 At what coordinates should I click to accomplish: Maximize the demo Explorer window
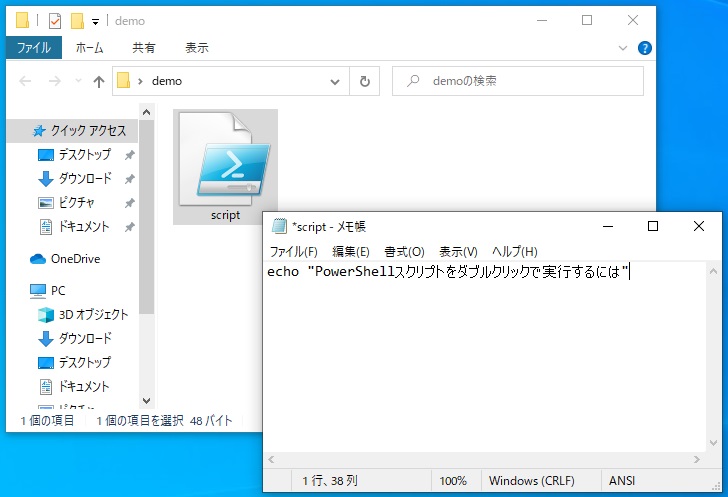point(587,20)
